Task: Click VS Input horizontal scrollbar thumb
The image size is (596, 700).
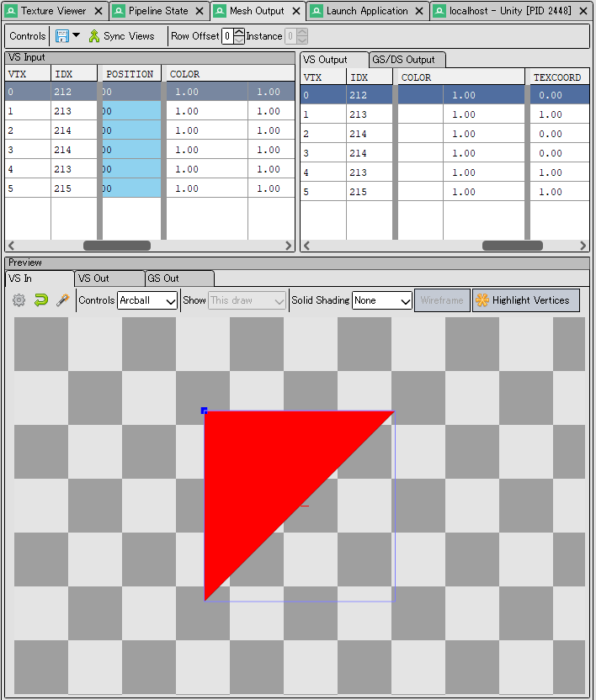Action: (117, 246)
